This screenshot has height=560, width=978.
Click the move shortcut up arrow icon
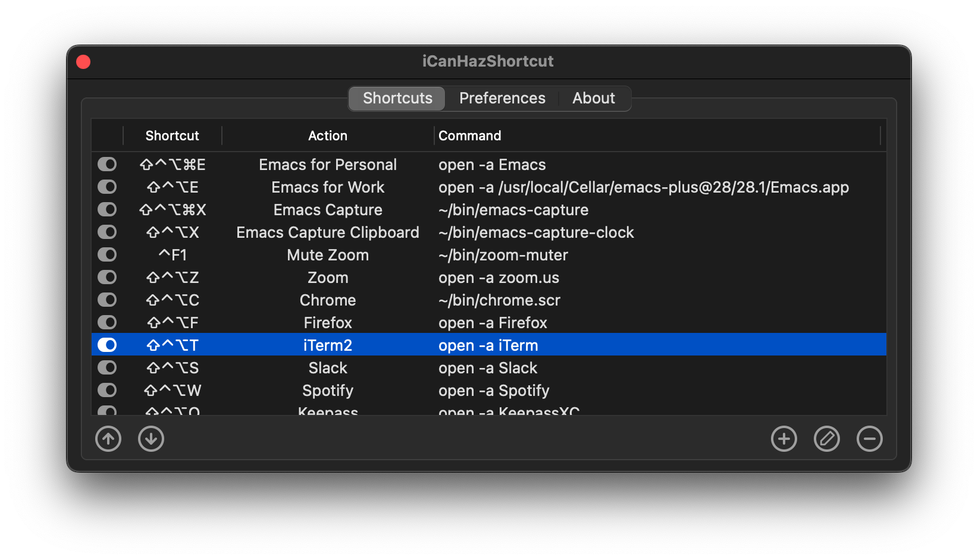(x=108, y=439)
